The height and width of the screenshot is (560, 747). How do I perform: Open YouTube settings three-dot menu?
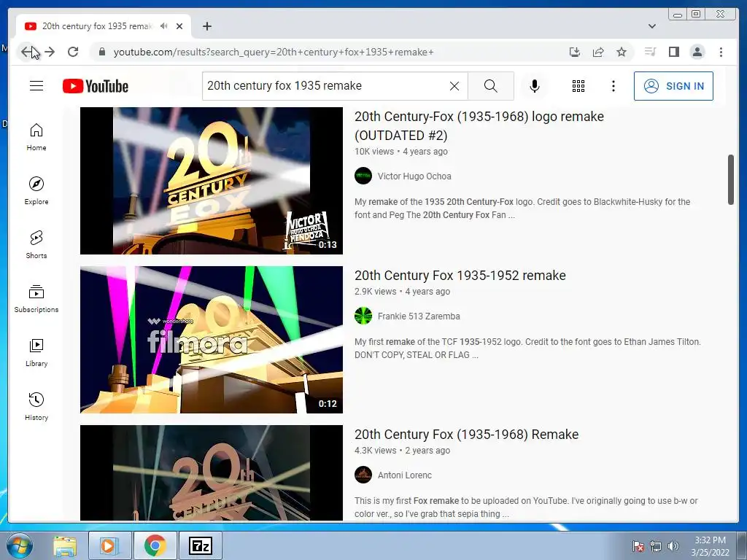(x=613, y=86)
